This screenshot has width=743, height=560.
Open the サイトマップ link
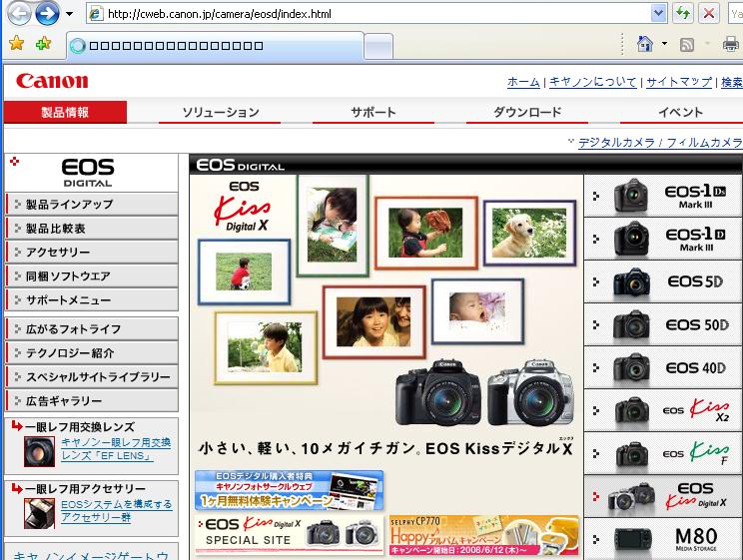point(678,82)
